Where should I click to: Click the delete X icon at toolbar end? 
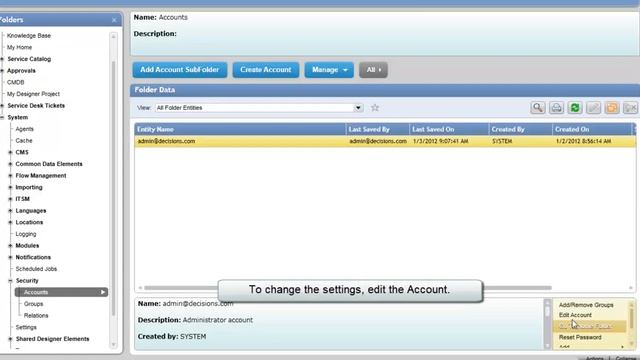[x=630, y=108]
